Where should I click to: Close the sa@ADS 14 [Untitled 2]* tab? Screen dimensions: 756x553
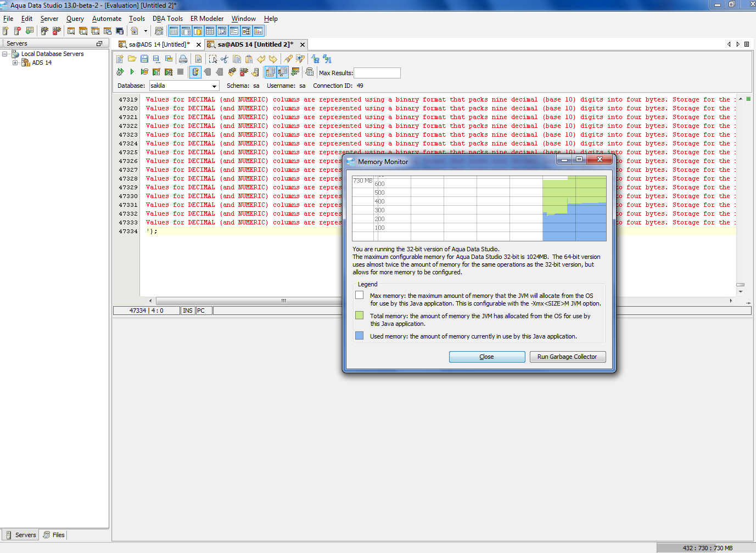click(x=303, y=45)
